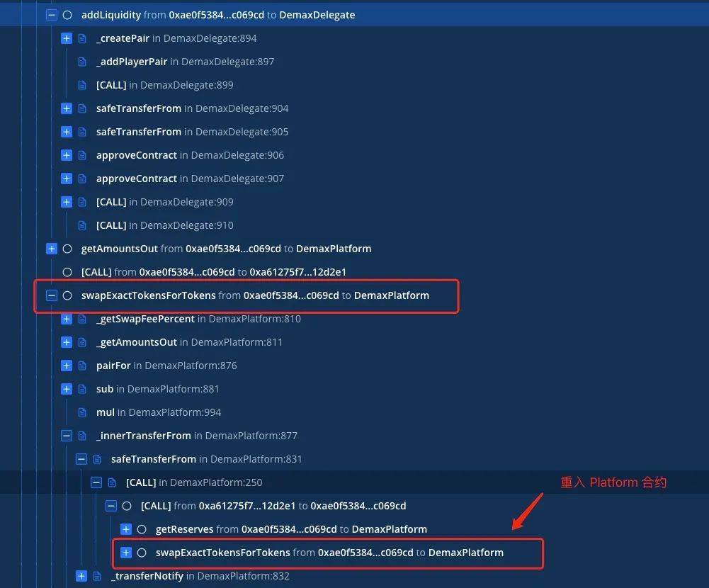The width and height of the screenshot is (709, 588).
Task: Collapse _innerTransferFrom at DemaxPlatform:877
Action: pyautogui.click(x=66, y=436)
